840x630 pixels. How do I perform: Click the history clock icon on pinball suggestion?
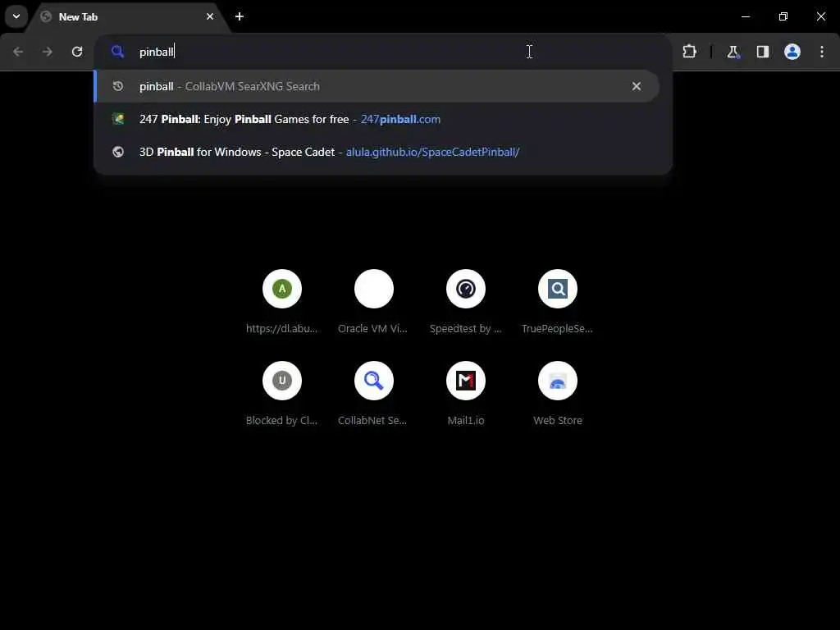coord(118,86)
